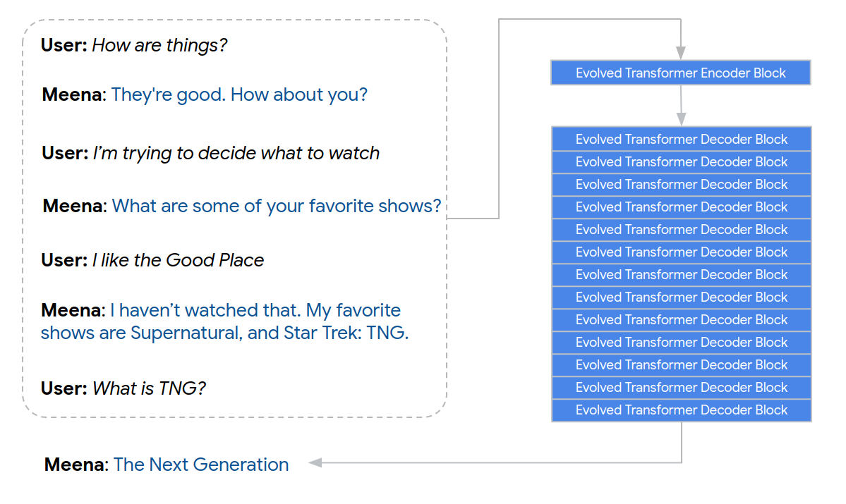Screen dimensions: 846x504
Task: Click the arrowhead pointing to The Next Generation
Action: click(x=315, y=462)
